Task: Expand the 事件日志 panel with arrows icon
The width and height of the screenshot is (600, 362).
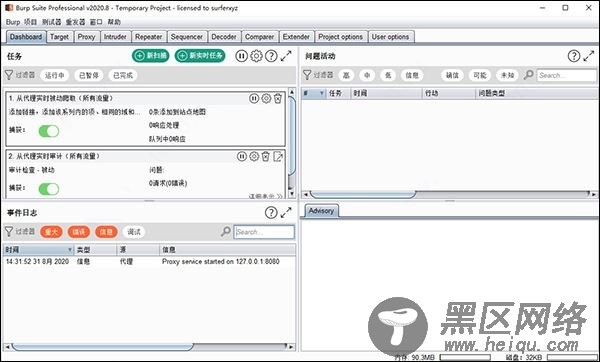Action: (286, 212)
